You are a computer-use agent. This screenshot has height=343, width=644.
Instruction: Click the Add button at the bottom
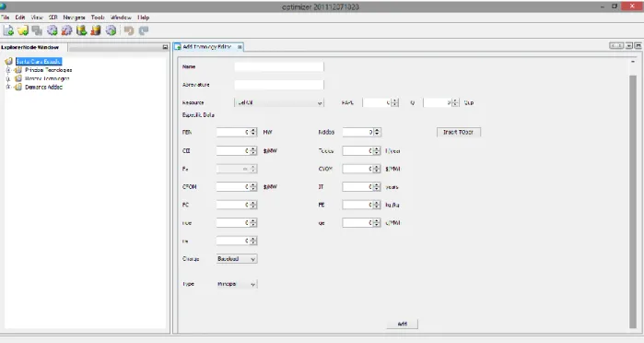tap(402, 324)
